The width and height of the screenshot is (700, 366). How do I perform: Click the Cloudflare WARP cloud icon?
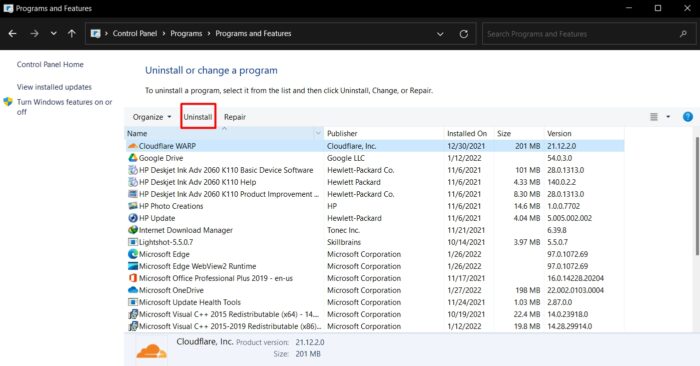(133, 146)
